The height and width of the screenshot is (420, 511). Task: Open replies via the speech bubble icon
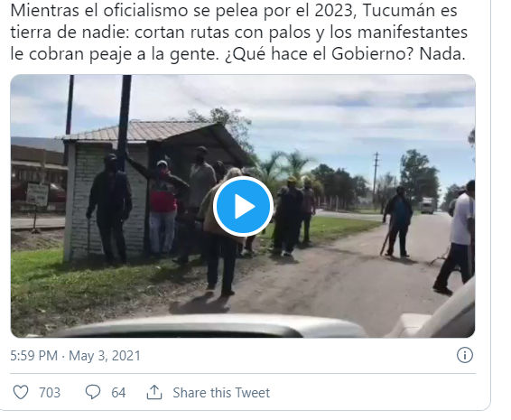click(93, 392)
